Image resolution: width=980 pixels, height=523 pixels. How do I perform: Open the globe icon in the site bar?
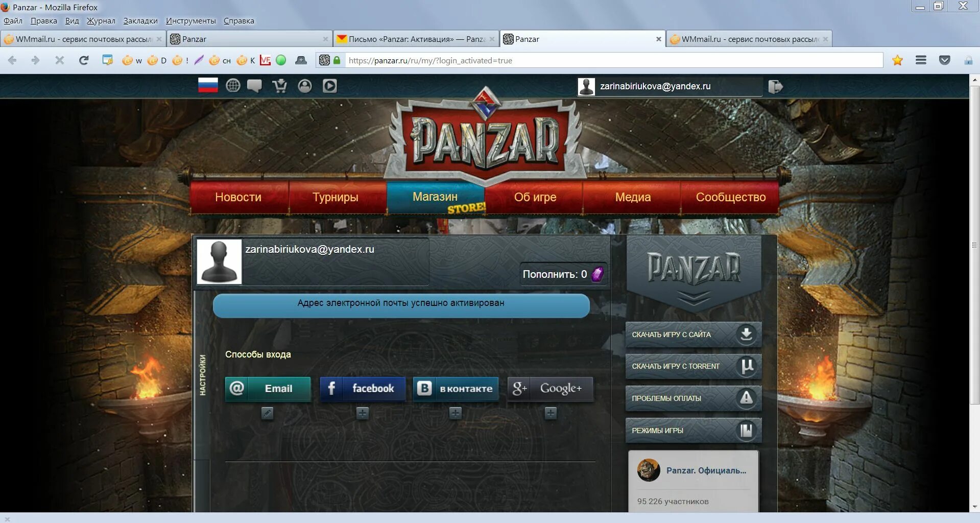pos(233,86)
